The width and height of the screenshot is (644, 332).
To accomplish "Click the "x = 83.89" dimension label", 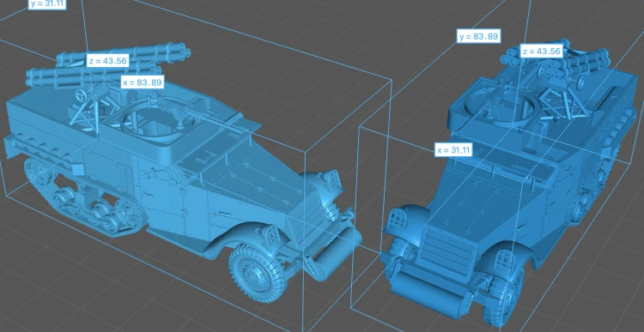I will [x=143, y=82].
